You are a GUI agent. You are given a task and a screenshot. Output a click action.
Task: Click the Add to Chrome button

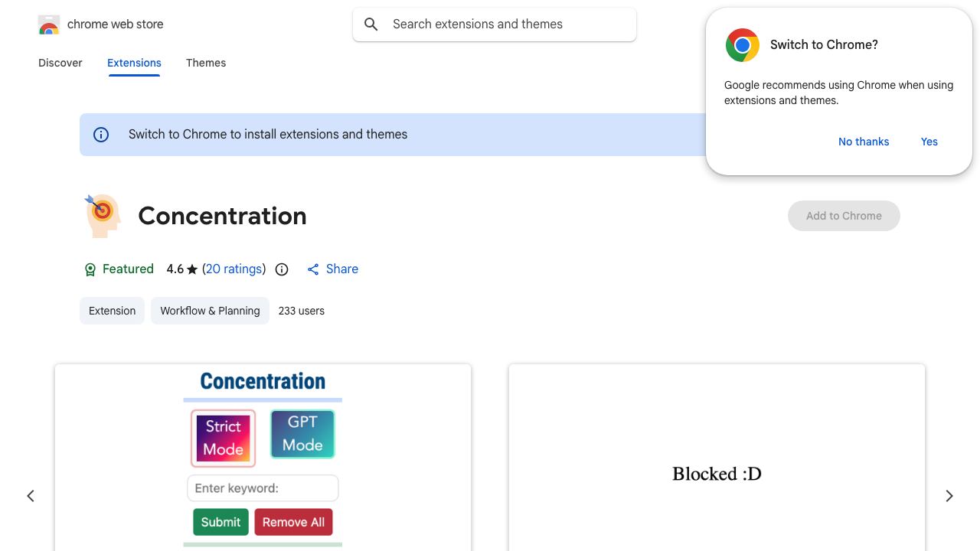click(844, 216)
